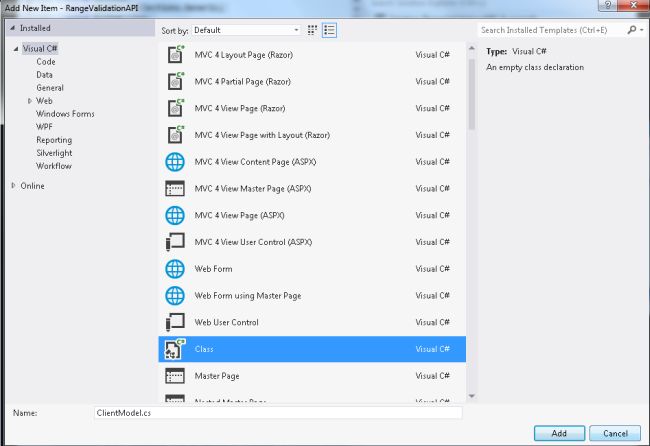The image size is (650, 446).
Task: Click the MVC 4 Layout Page (Razor) icon
Action: [x=175, y=54]
